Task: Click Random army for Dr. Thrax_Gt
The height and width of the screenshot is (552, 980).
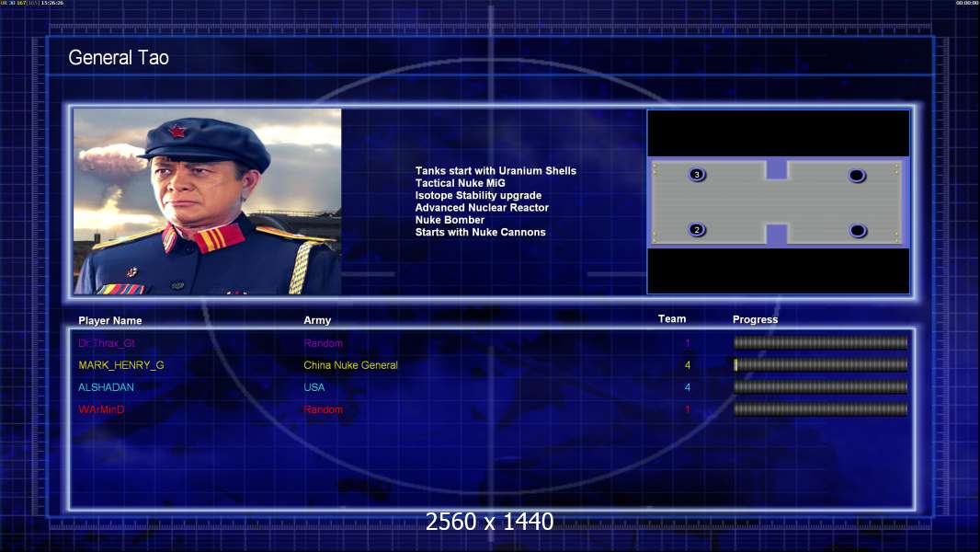Action: pos(323,343)
